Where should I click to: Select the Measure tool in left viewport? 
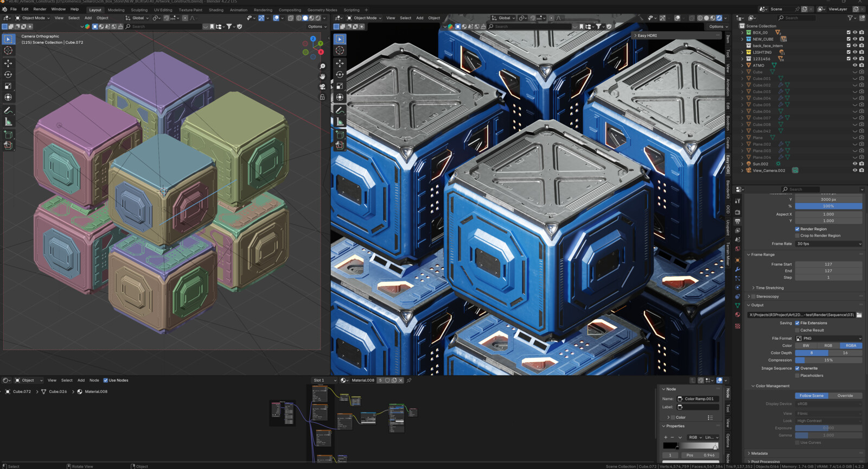(x=8, y=122)
